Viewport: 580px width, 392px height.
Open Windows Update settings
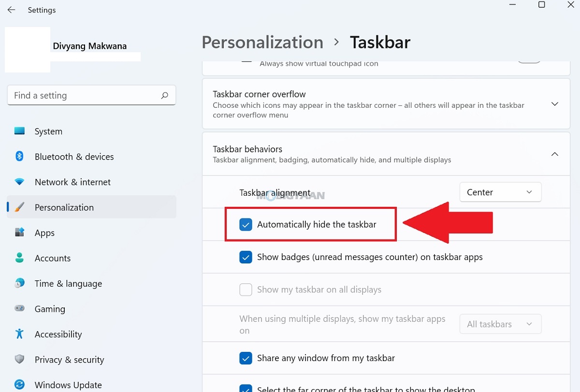68,385
